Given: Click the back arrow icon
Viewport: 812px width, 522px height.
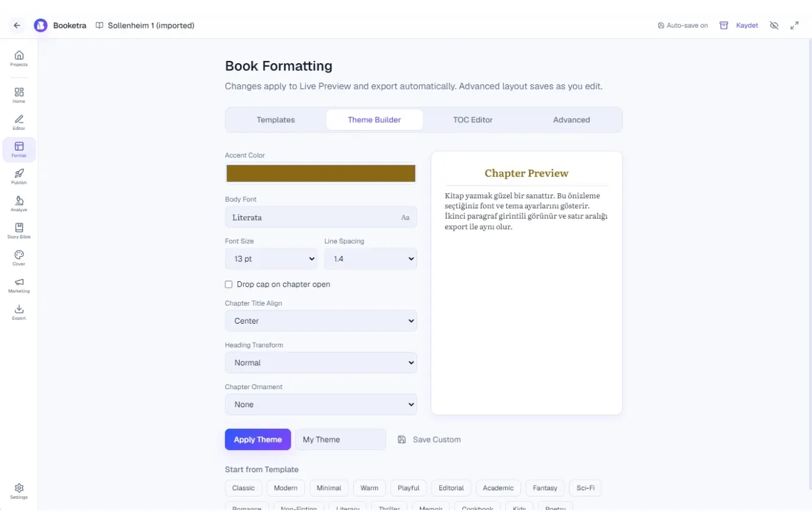Looking at the screenshot, I should click(17, 26).
